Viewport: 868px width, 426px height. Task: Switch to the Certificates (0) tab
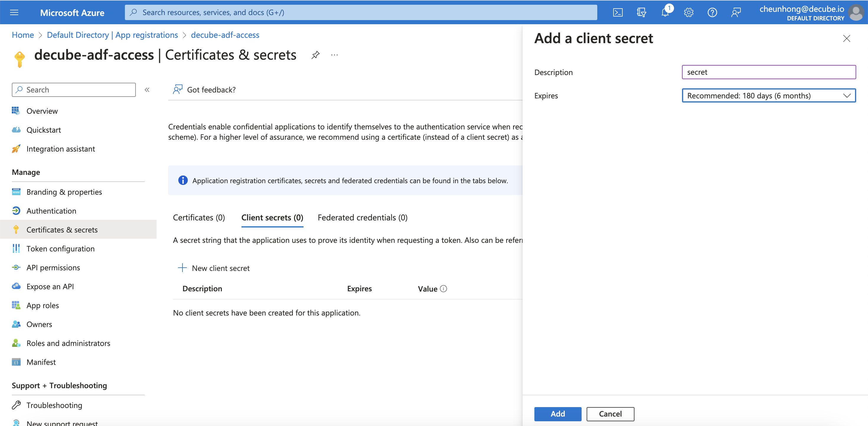tap(199, 217)
